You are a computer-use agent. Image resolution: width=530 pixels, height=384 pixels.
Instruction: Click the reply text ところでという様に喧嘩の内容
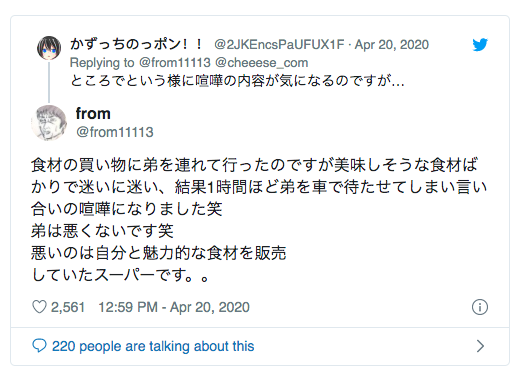coord(237,81)
